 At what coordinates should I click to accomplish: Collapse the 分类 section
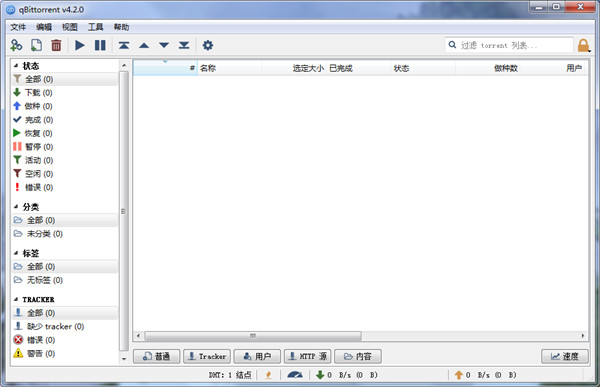[16, 207]
